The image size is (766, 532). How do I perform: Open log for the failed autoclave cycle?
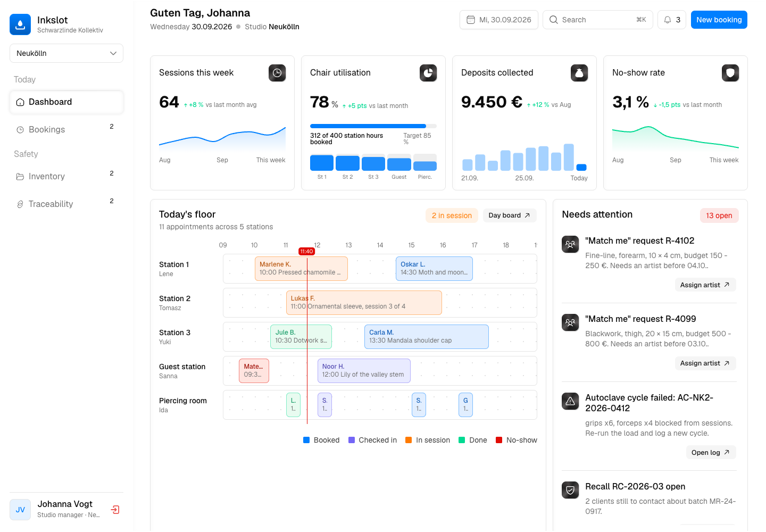tap(711, 453)
